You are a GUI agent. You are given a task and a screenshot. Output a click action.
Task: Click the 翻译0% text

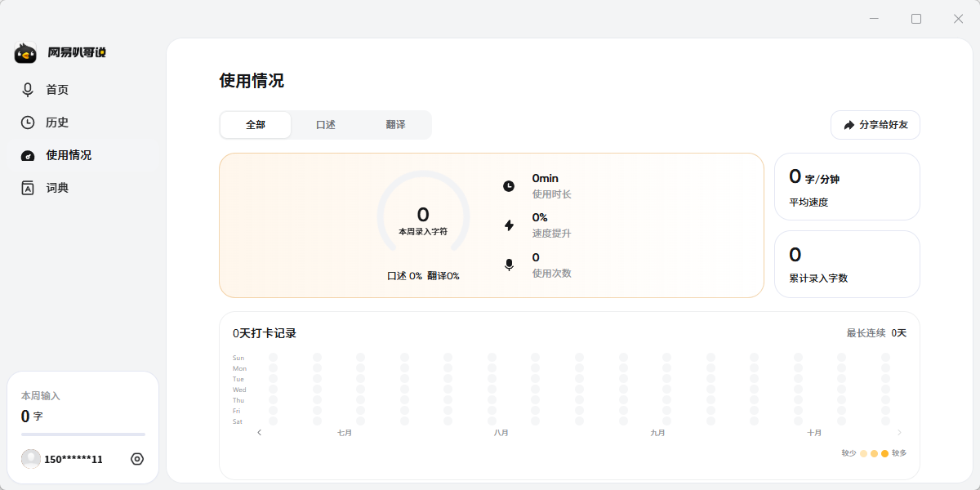coord(443,276)
